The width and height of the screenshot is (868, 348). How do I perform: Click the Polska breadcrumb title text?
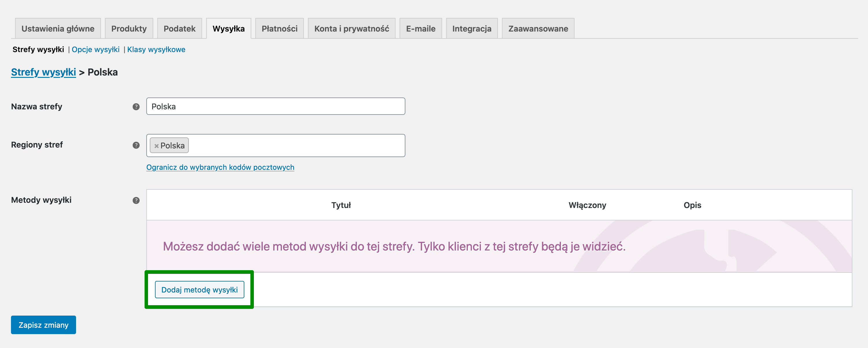103,72
